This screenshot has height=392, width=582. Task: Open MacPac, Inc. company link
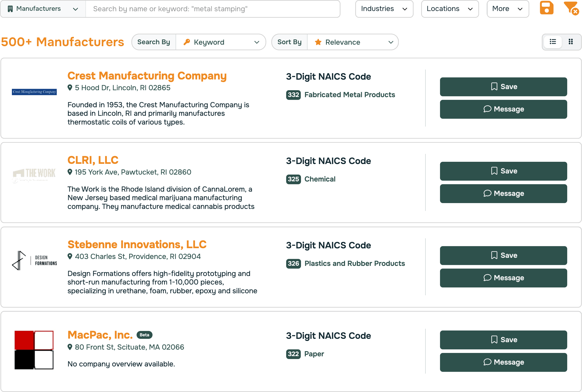[100, 335]
